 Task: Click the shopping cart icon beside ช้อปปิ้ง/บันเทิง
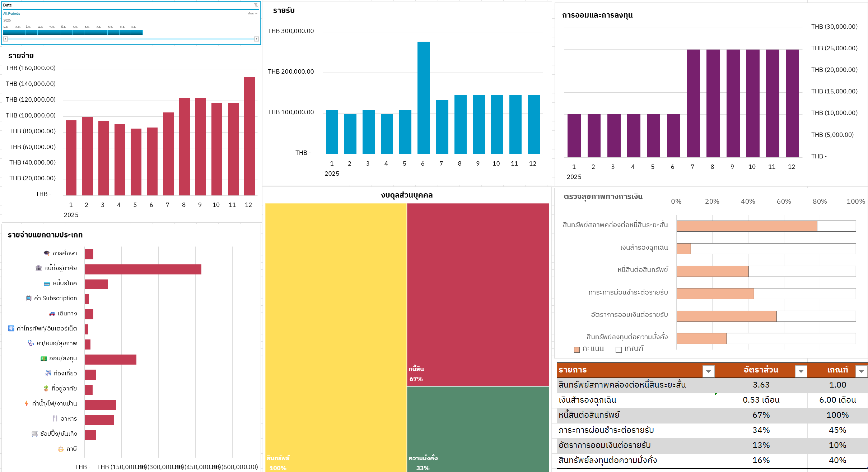[35, 434]
